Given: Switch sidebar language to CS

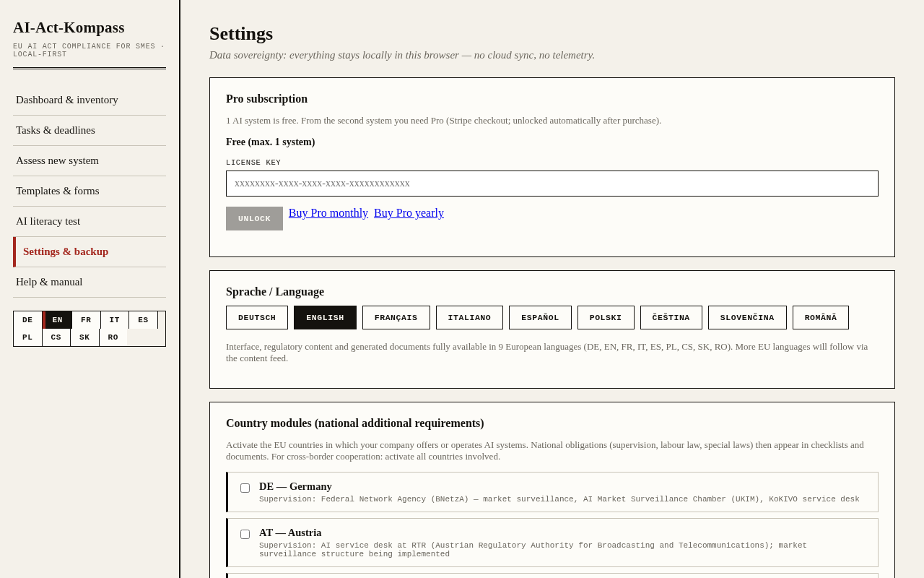Looking at the screenshot, I should pos(56,337).
